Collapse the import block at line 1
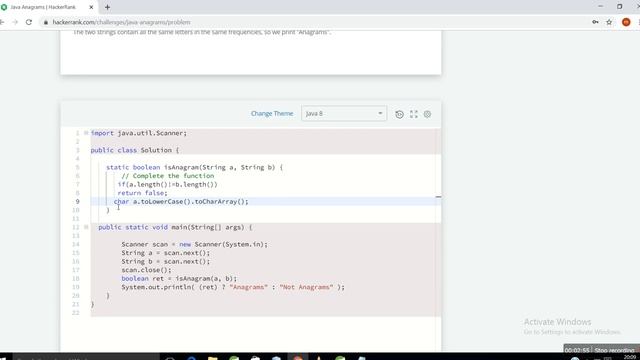640x360 pixels. coord(86,133)
